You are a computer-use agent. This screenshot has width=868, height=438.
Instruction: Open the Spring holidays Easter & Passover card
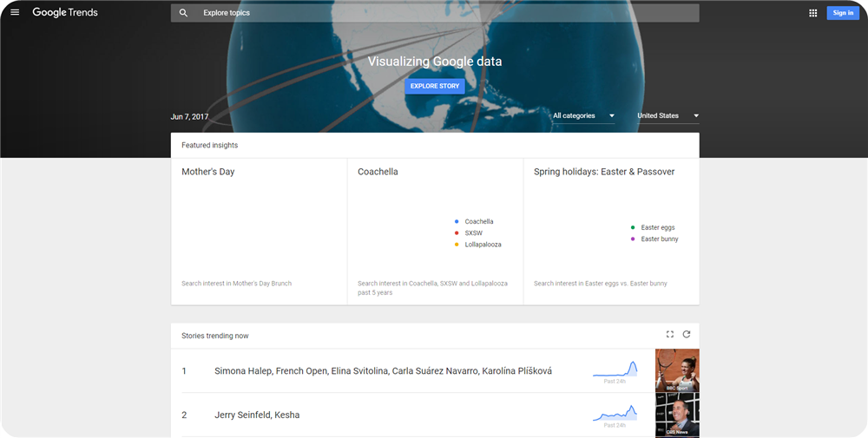click(611, 232)
